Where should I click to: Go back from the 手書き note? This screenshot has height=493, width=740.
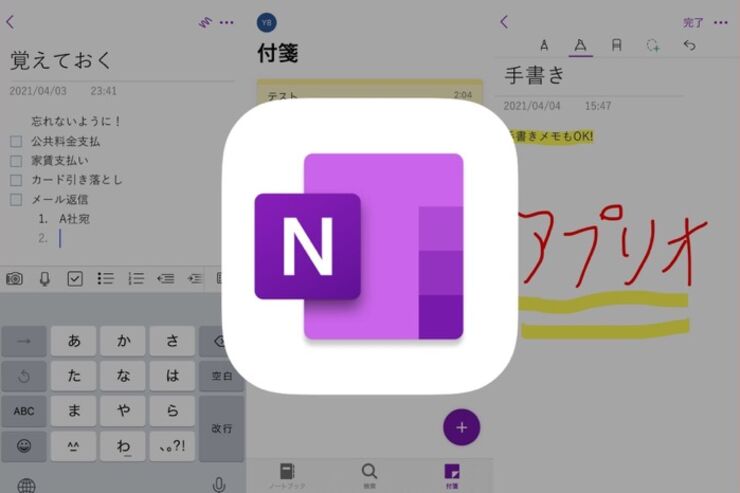click(x=505, y=22)
